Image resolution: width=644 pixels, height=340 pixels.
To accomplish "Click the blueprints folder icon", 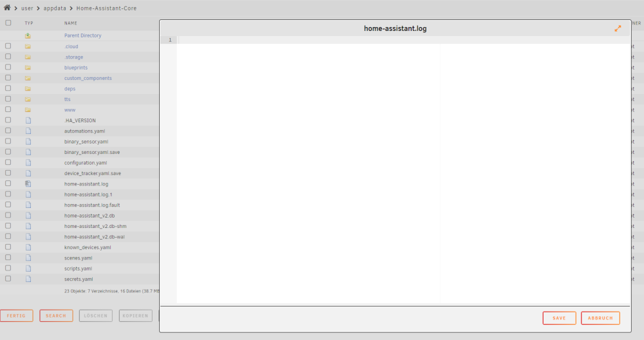I will [x=28, y=68].
